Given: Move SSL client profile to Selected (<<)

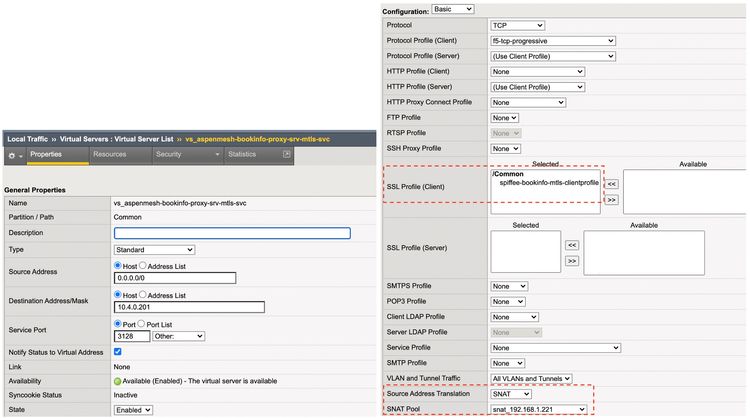Looking at the screenshot, I should pos(612,184).
